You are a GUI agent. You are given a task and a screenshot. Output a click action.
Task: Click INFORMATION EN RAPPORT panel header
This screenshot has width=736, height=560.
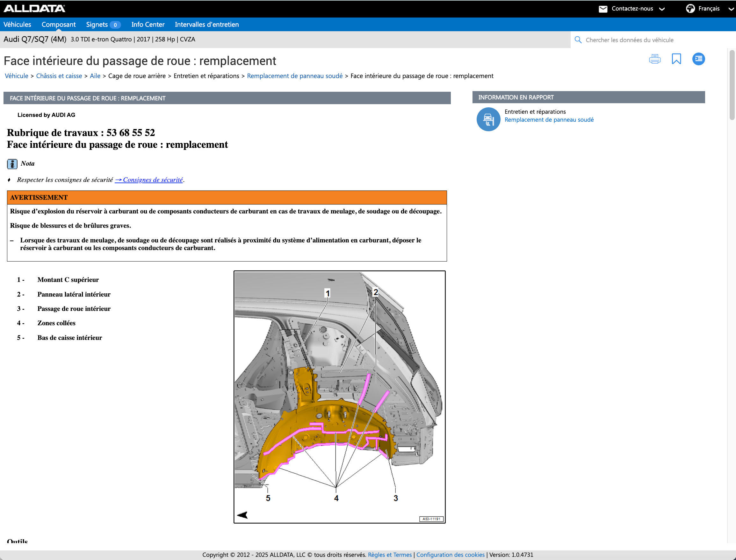coord(588,97)
